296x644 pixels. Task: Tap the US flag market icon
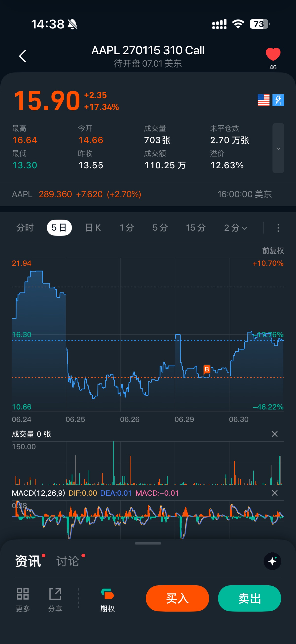[263, 100]
